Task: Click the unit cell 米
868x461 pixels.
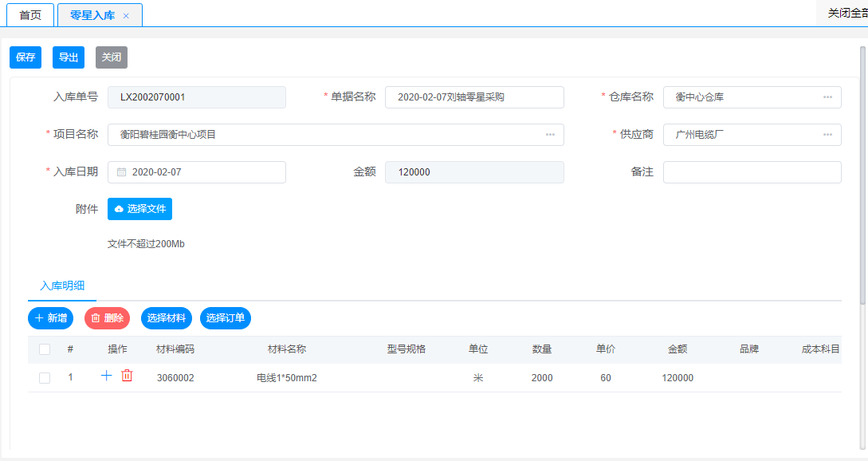Action: [x=478, y=378]
